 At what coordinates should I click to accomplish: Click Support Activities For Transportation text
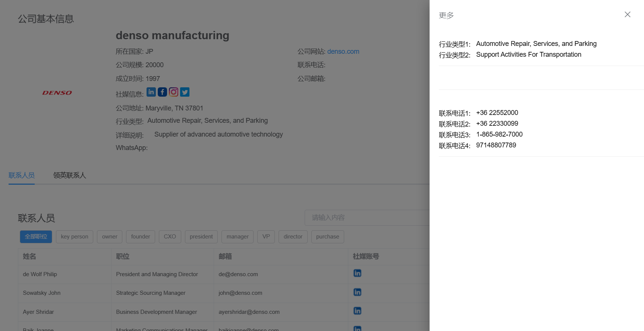(x=529, y=54)
